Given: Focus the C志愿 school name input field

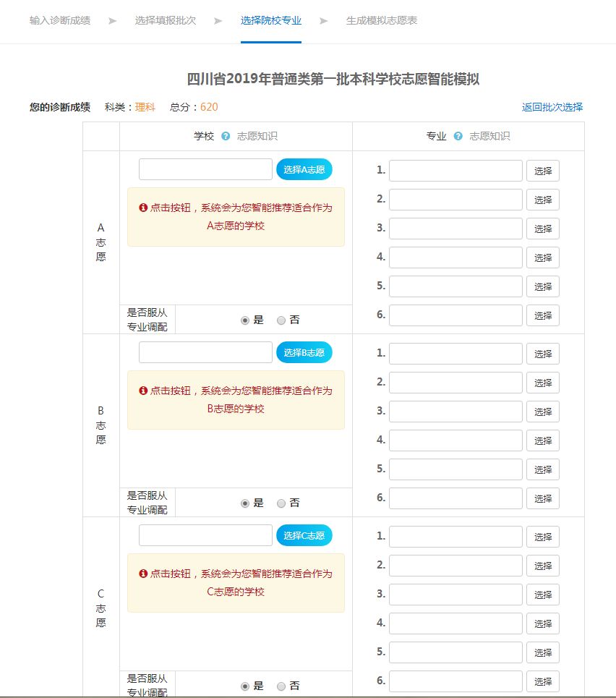Looking at the screenshot, I should [x=205, y=535].
